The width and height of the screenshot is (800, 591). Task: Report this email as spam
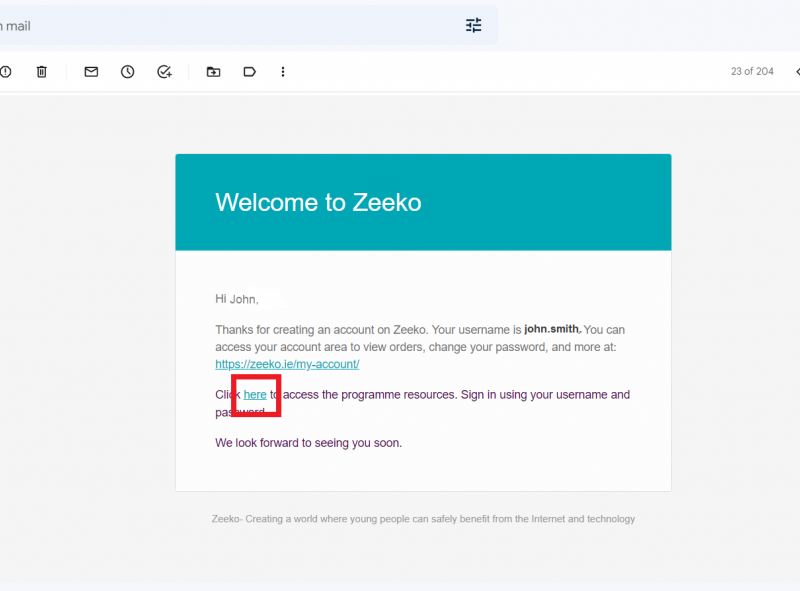(5, 72)
